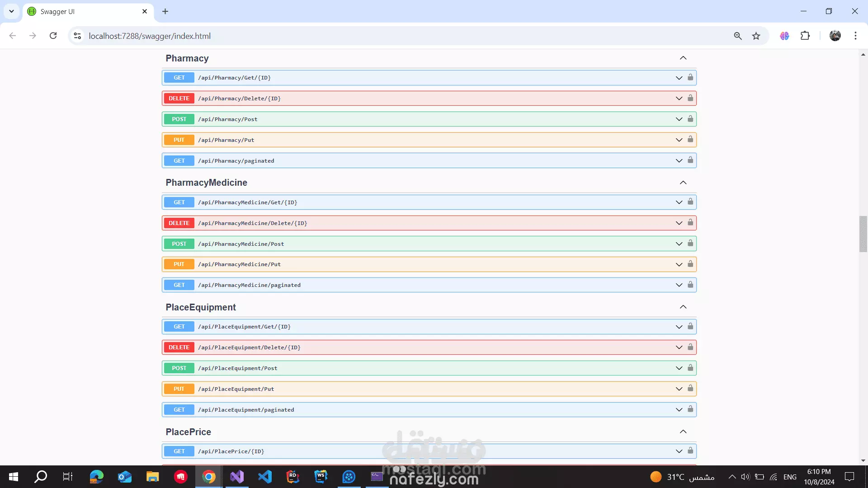This screenshot has width=868, height=488.
Task: Expand POST /api/Pharmacy/Post with chevron
Action: pyautogui.click(x=679, y=119)
